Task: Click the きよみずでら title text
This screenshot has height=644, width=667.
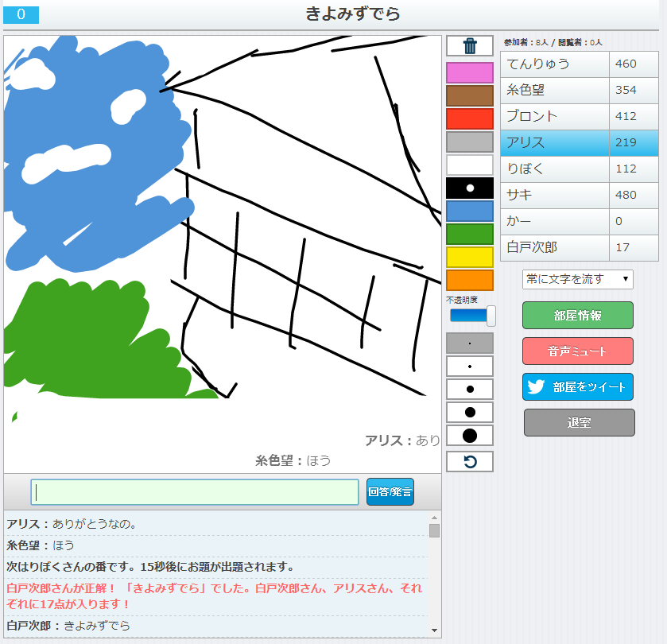Action: click(x=353, y=14)
